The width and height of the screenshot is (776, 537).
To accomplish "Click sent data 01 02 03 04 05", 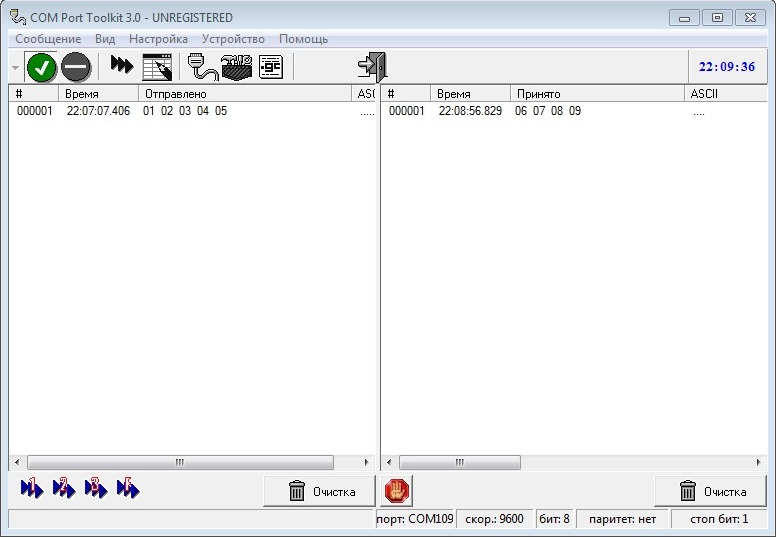I will pos(185,111).
